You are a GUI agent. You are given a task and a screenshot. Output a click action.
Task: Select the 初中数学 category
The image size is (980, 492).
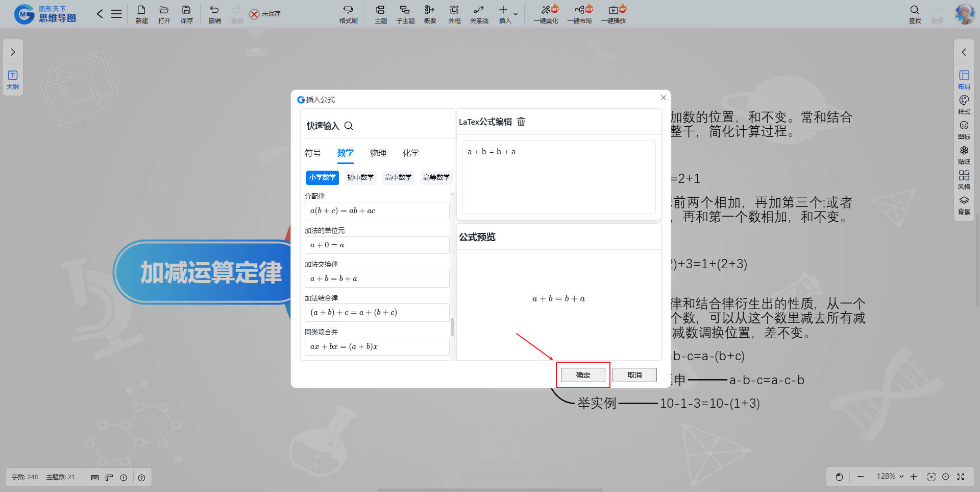pos(360,177)
